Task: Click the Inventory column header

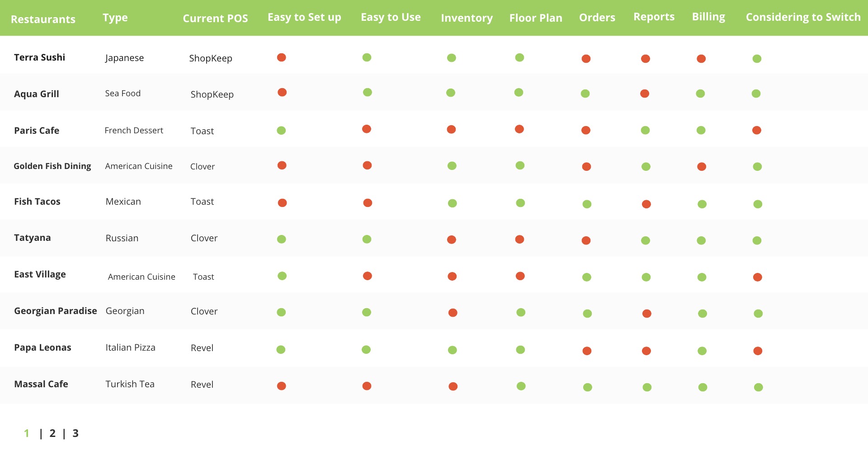Action: tap(467, 18)
